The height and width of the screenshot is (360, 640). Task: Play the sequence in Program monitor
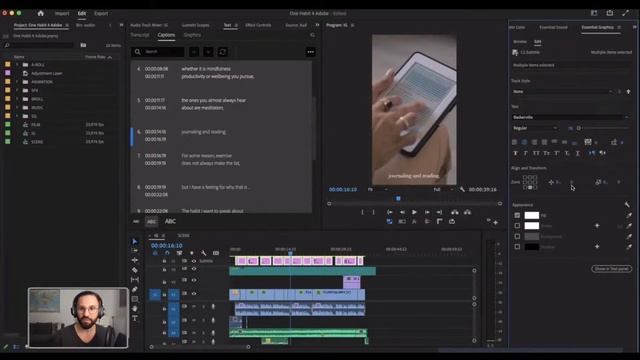(x=414, y=212)
